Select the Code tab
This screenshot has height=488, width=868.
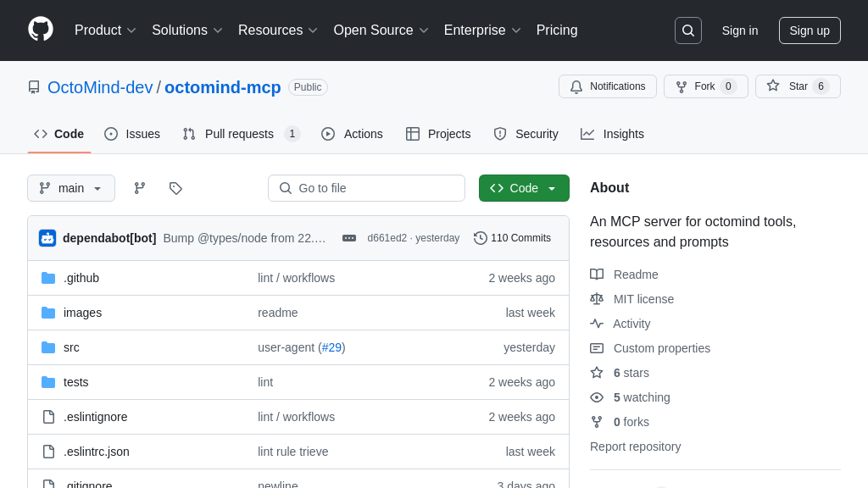[59, 134]
